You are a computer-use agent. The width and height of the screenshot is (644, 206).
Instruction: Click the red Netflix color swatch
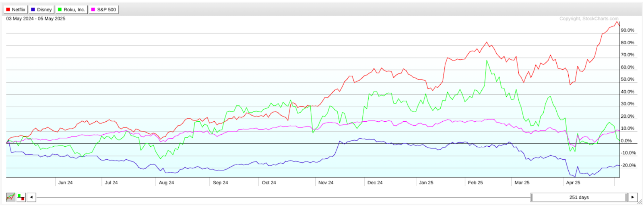point(8,9)
